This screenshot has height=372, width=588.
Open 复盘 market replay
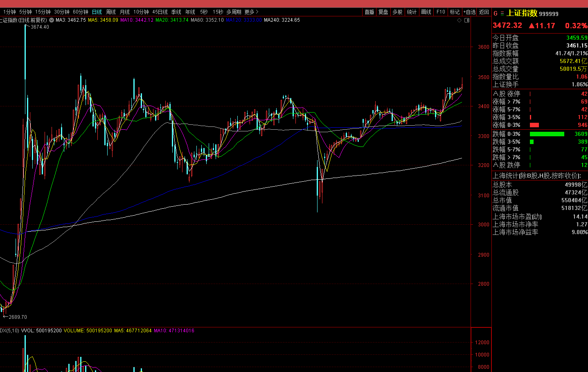tap(383, 12)
